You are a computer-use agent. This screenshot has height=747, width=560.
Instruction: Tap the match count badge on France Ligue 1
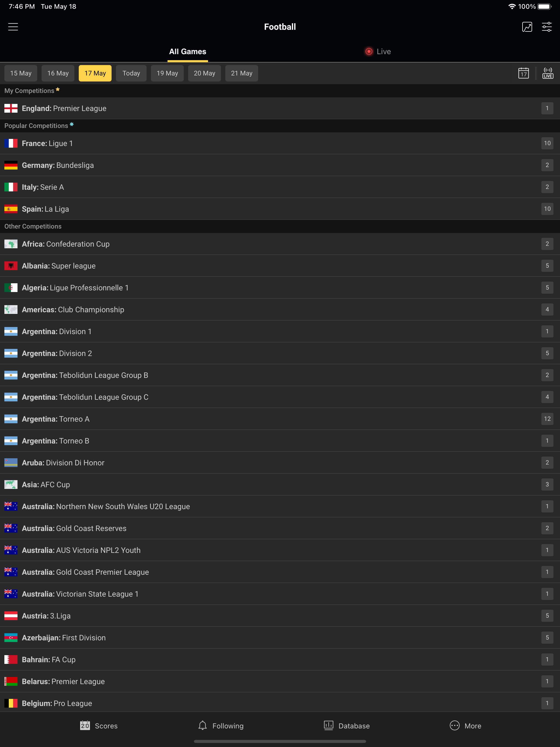(x=547, y=143)
